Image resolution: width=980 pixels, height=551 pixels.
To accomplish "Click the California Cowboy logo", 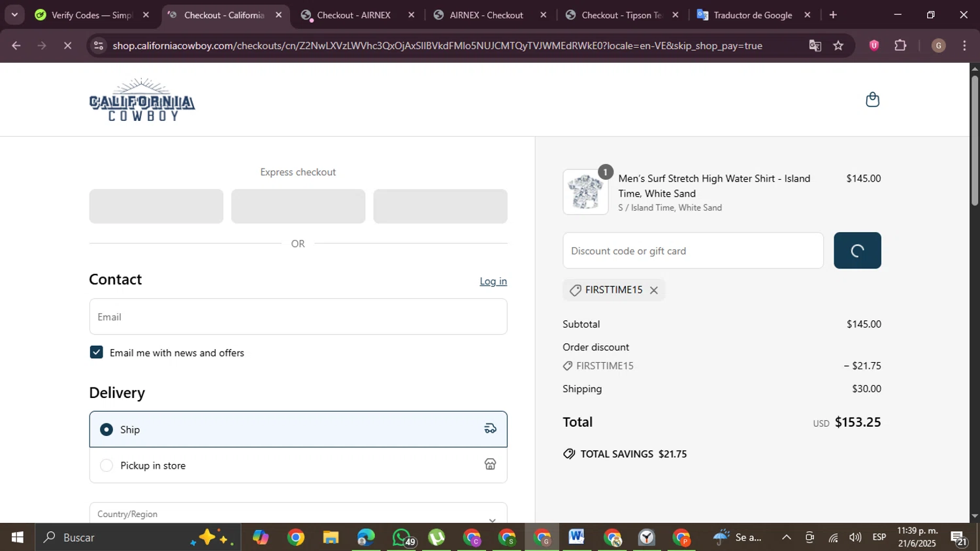I will (142, 99).
